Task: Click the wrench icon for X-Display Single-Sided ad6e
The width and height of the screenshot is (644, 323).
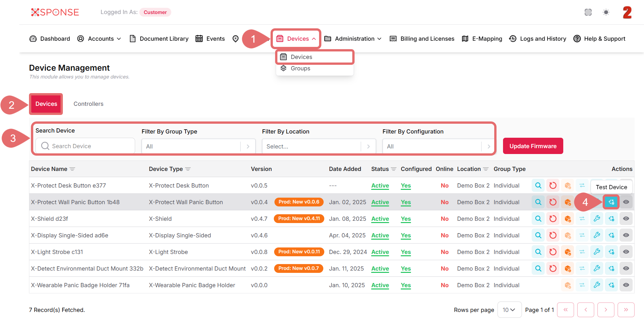Action: [x=597, y=235]
